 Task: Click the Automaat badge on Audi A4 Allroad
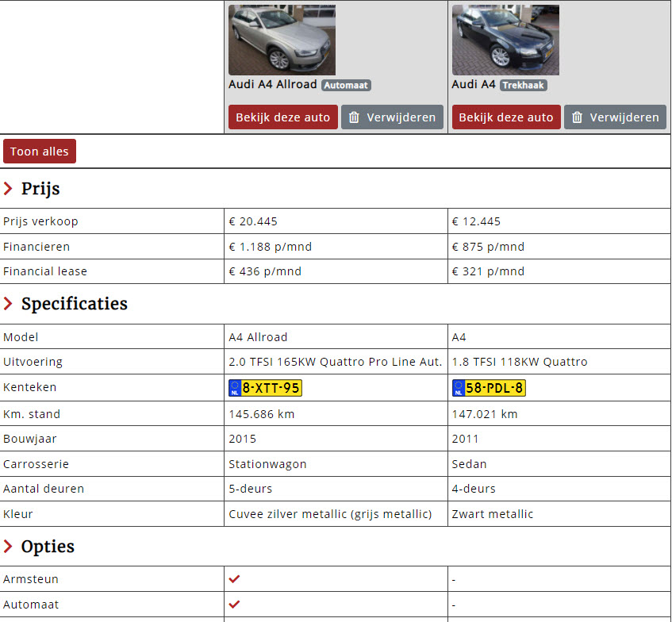point(346,86)
